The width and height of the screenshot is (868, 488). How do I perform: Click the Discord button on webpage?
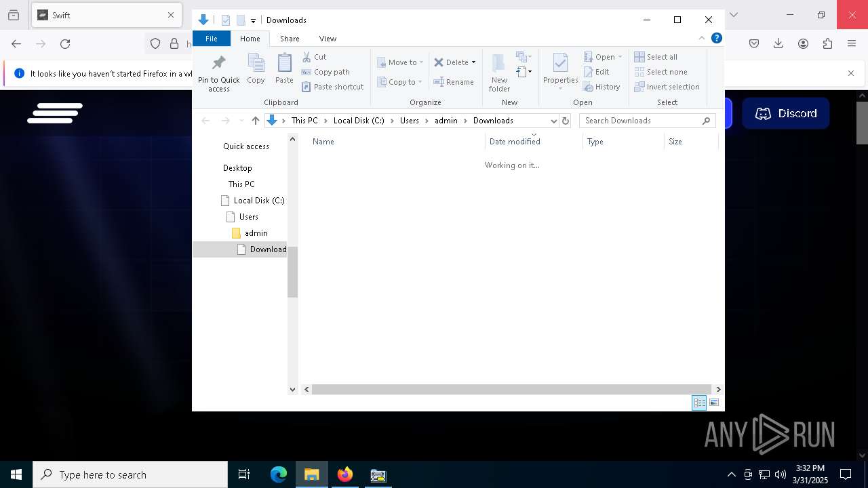(x=785, y=113)
